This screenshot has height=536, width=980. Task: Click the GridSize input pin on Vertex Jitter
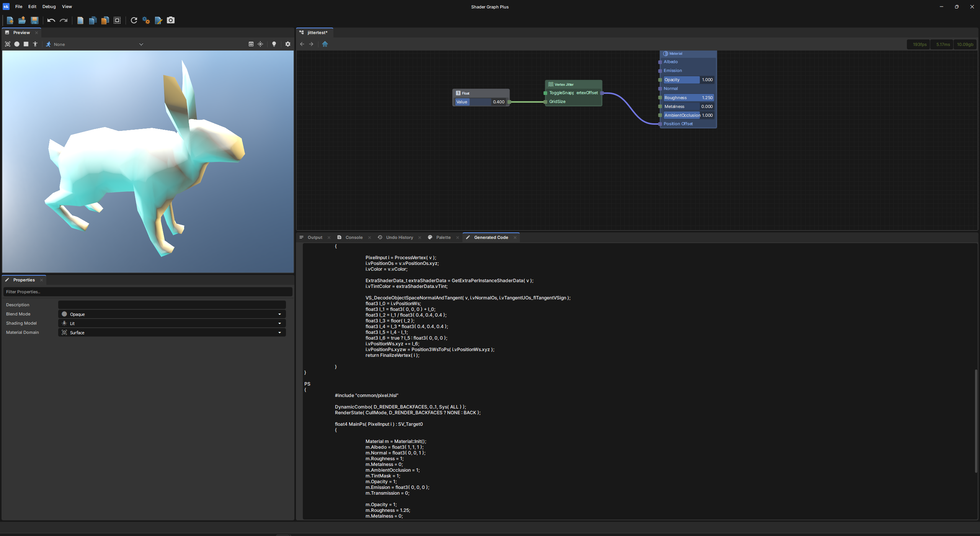coord(546,102)
